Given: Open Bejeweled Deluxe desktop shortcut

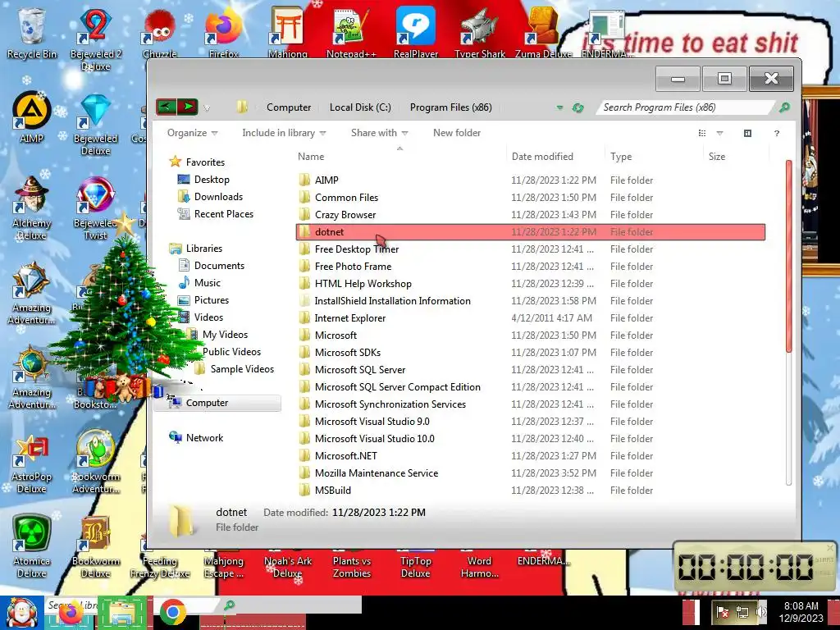Looking at the screenshot, I should tap(95, 125).
